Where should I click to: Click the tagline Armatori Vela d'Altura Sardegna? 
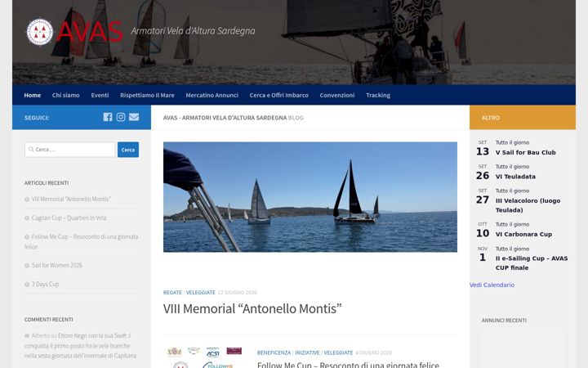[193, 31]
